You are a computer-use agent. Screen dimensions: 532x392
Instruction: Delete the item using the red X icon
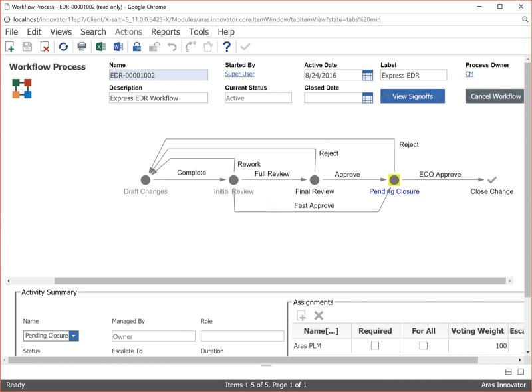(x=45, y=47)
